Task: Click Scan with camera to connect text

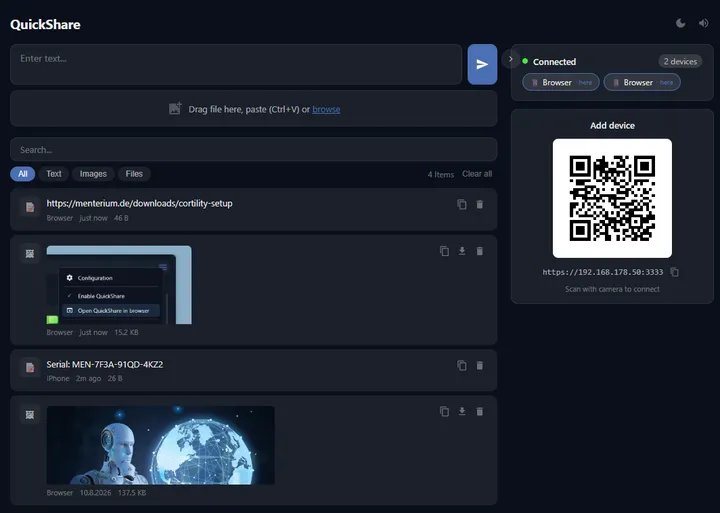Action: tap(612, 289)
